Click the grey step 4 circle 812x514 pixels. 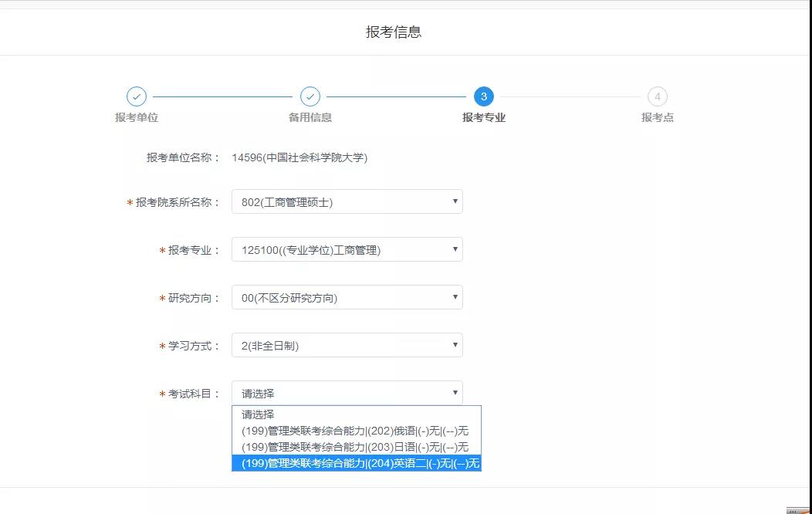click(658, 96)
